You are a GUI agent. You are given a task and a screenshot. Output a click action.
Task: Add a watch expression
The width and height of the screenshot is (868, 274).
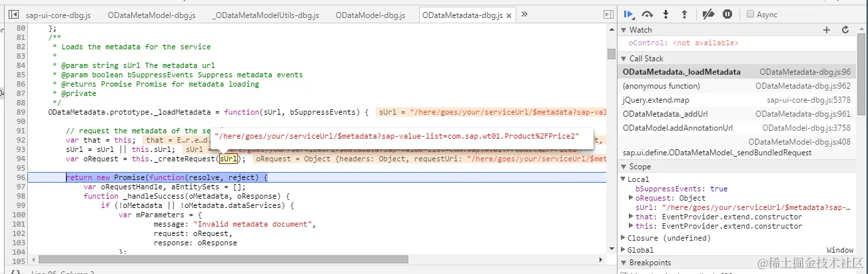coord(827,30)
